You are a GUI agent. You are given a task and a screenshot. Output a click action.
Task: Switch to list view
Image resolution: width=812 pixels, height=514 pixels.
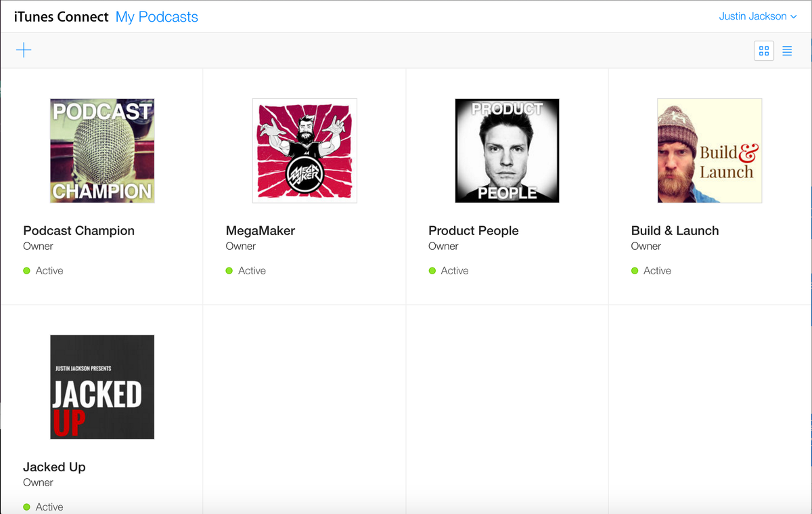point(787,51)
